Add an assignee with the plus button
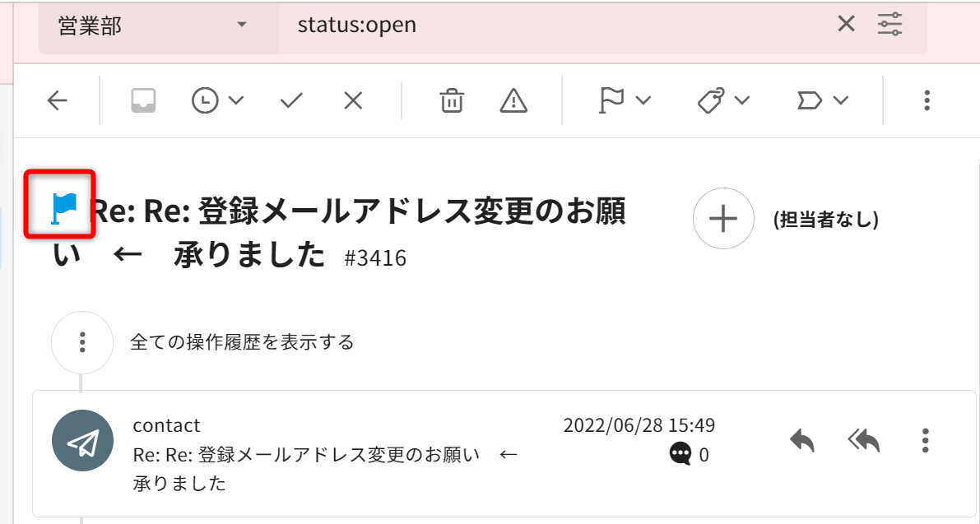The height and width of the screenshot is (524, 980). point(723,219)
